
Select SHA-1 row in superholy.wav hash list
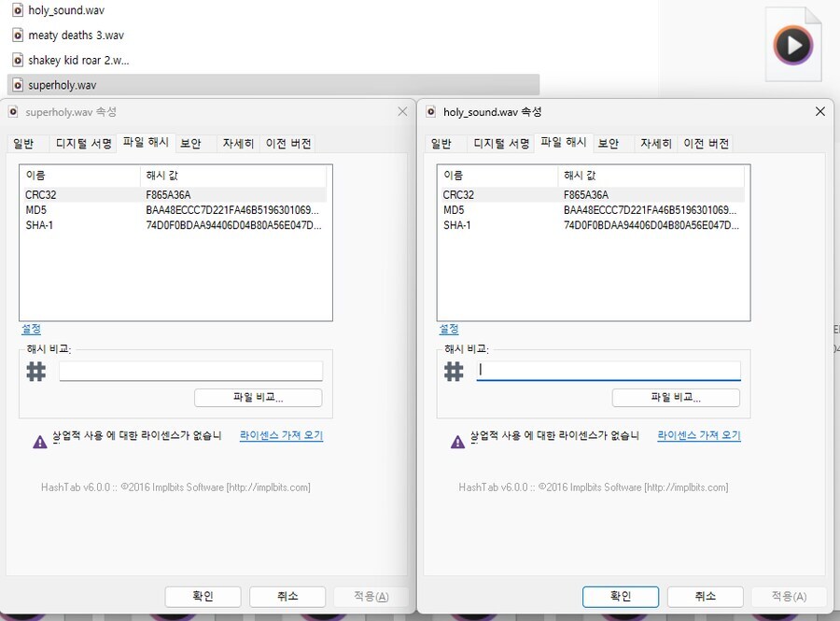point(175,225)
